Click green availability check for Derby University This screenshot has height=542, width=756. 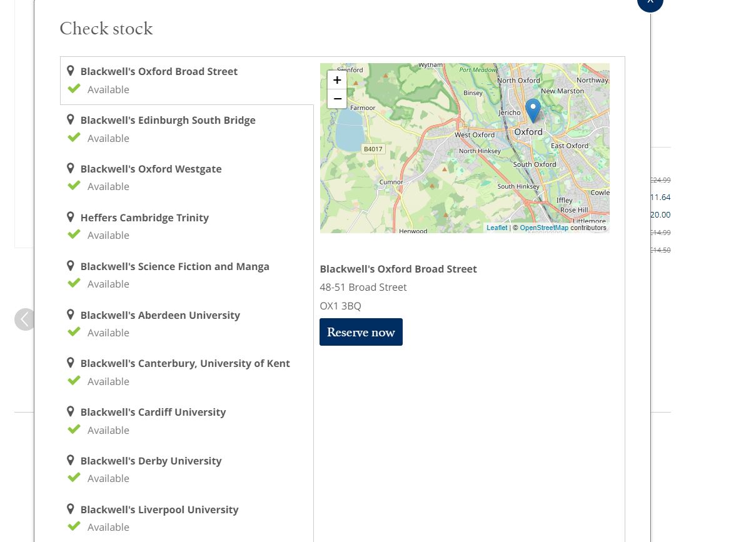pos(74,478)
